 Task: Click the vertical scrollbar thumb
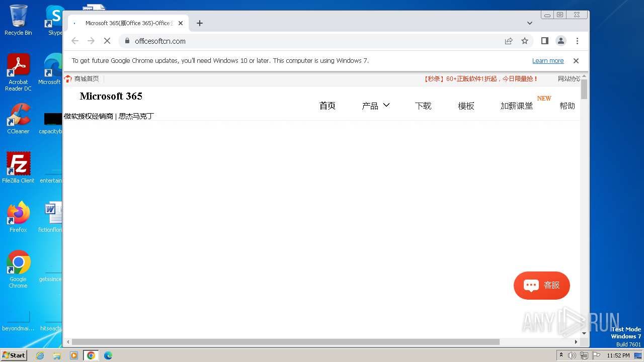pyautogui.click(x=584, y=89)
